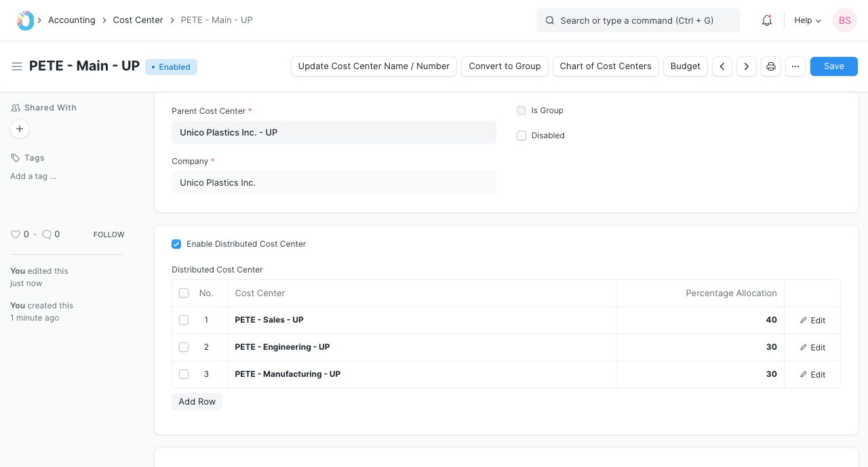Open the ellipsis menu next to Save
868x467 pixels.
[x=795, y=66]
